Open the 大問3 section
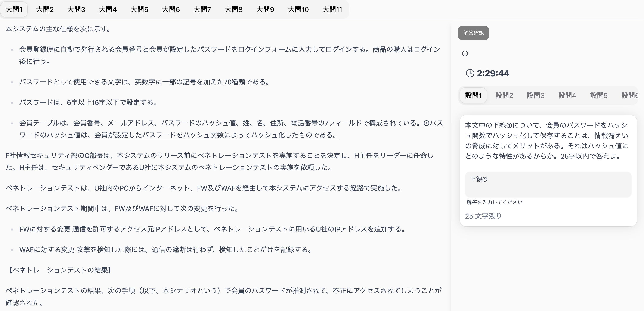 pos(77,9)
